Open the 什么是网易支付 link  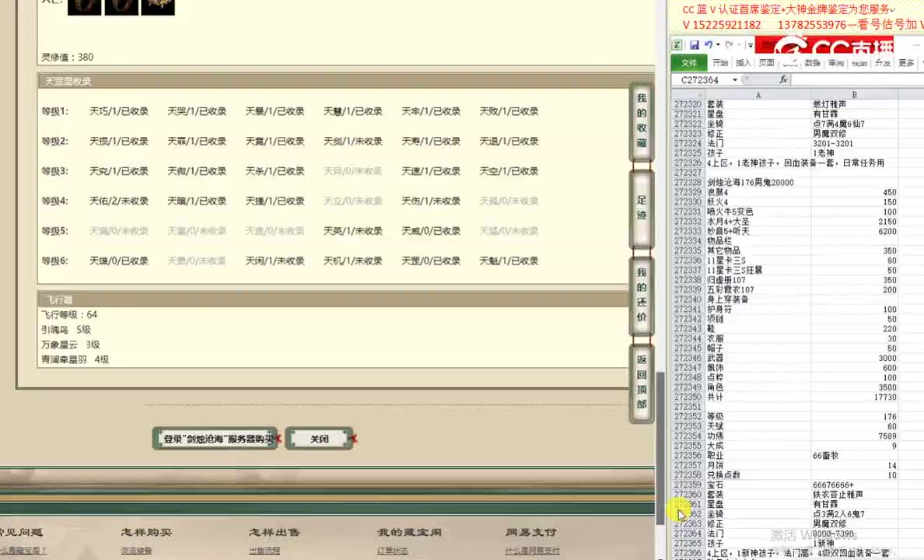532,551
